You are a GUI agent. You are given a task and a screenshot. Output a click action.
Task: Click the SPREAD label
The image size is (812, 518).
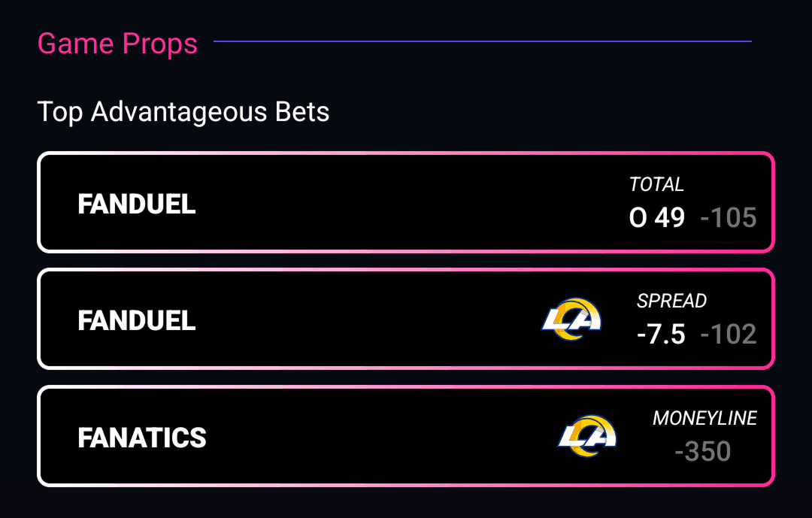pos(671,301)
